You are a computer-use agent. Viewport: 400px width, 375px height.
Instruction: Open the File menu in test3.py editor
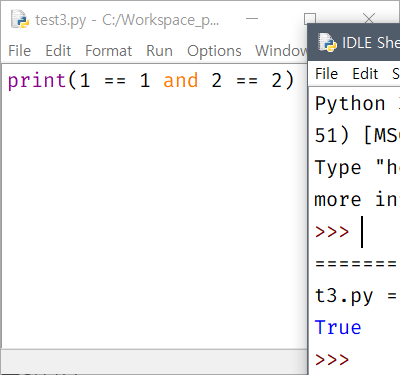tap(20, 51)
